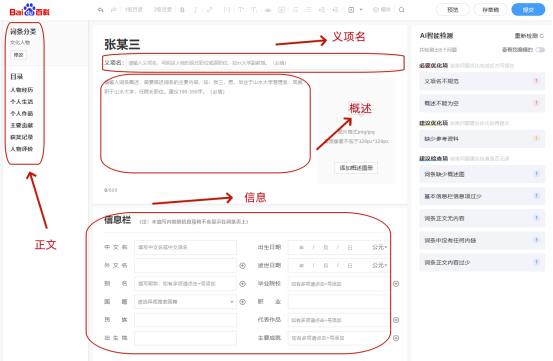Open the 缺少参考资料 issue
553x361 pixels.
[x=482, y=139]
